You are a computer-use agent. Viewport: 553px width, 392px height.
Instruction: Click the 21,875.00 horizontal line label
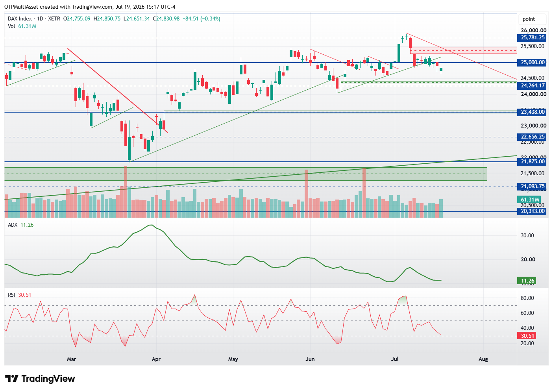click(x=533, y=161)
